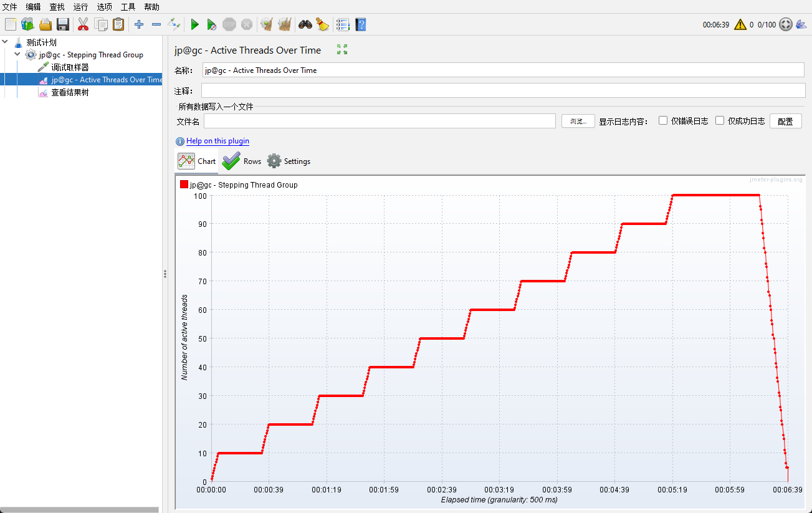
Task: Clear all results with double broom-gear icon
Action: pyautogui.click(x=285, y=24)
